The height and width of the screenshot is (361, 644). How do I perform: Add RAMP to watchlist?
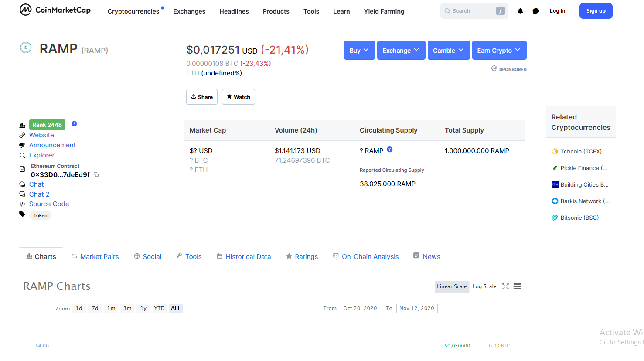[239, 97]
